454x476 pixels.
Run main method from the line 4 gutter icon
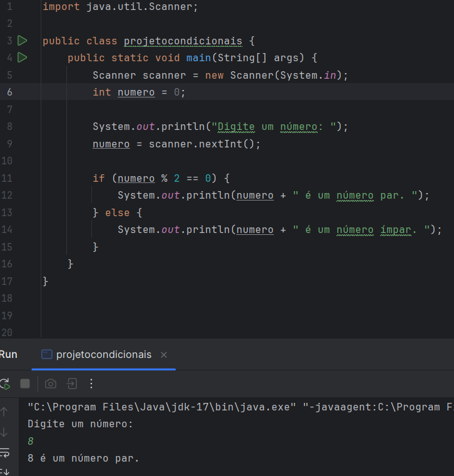(22, 57)
